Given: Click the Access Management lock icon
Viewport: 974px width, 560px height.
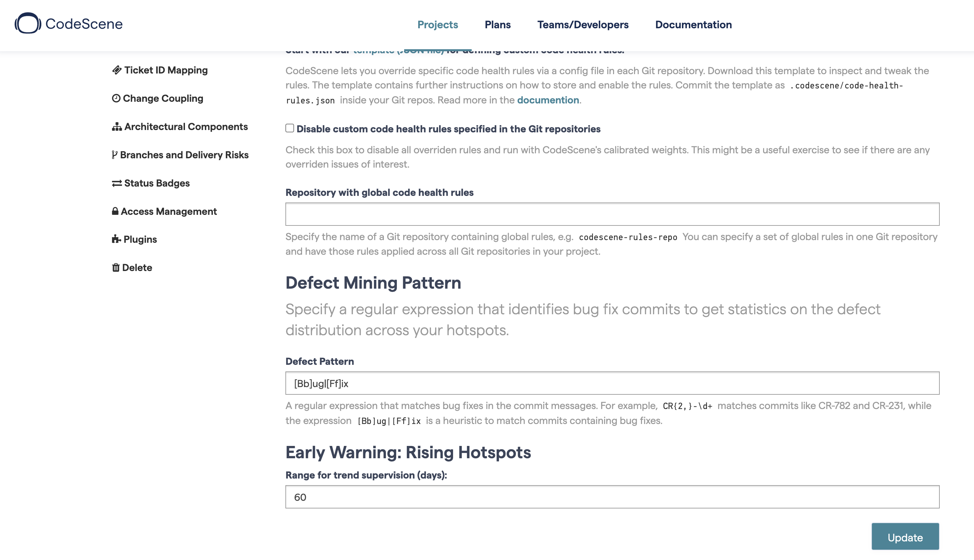Looking at the screenshot, I should 115,211.
